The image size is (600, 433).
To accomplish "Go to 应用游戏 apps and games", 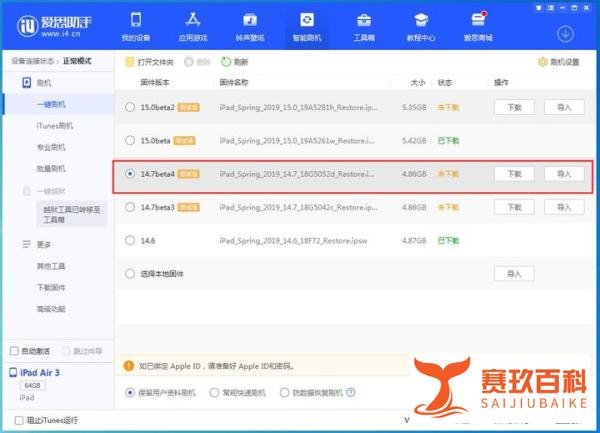I will [193, 26].
